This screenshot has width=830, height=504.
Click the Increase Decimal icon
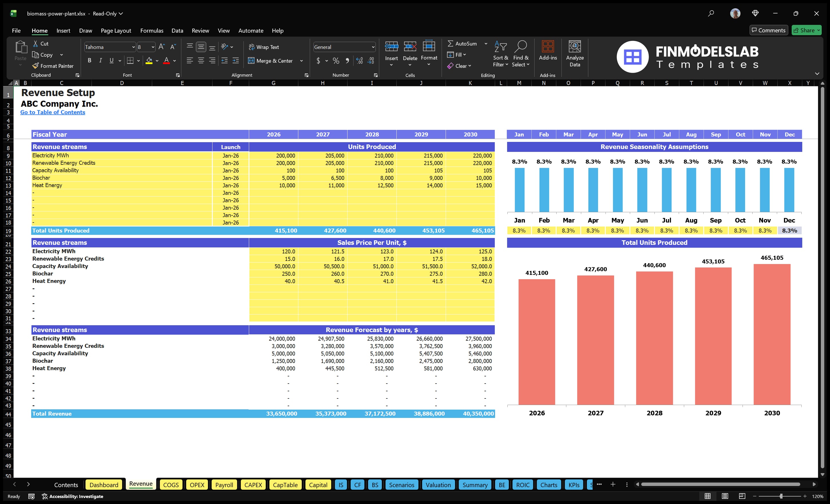(x=359, y=61)
